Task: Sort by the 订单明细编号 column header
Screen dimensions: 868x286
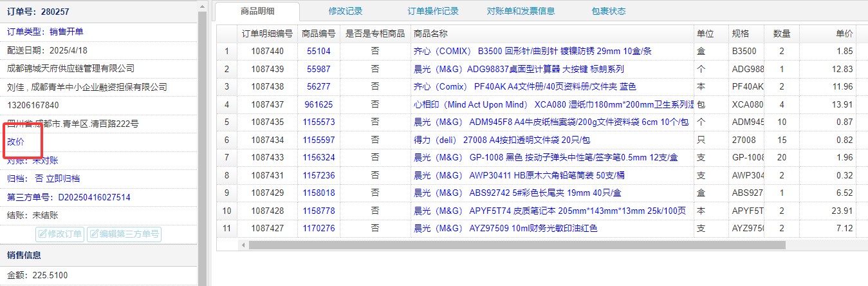Action: click(x=267, y=33)
